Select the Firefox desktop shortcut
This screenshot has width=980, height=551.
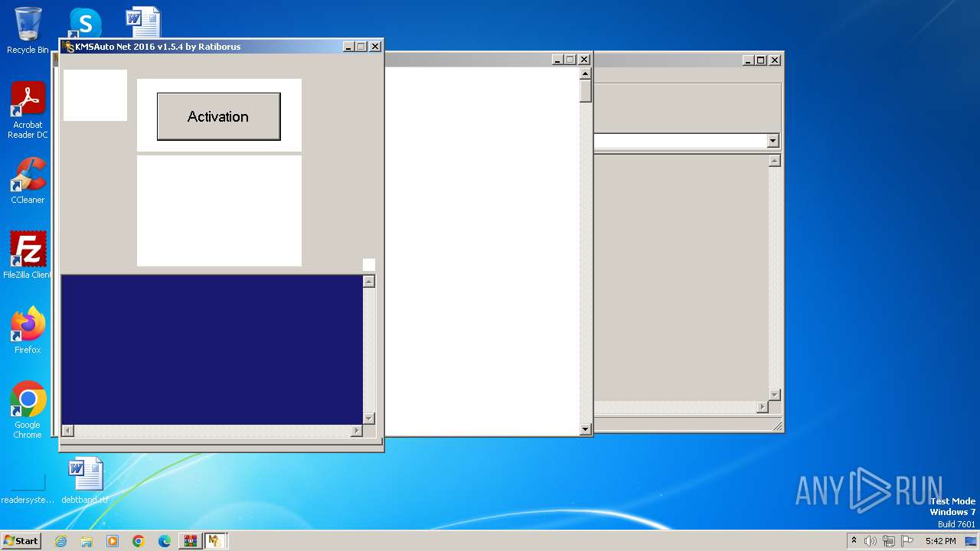pos(28,330)
